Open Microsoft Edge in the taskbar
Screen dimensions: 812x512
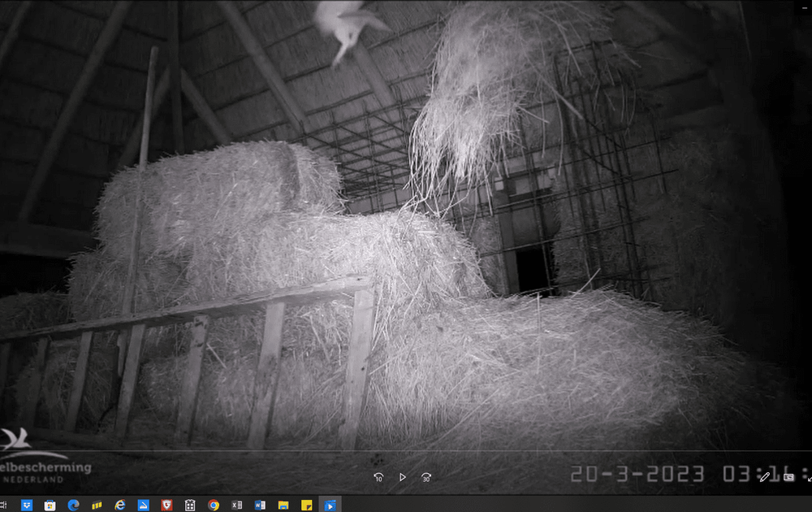73,505
